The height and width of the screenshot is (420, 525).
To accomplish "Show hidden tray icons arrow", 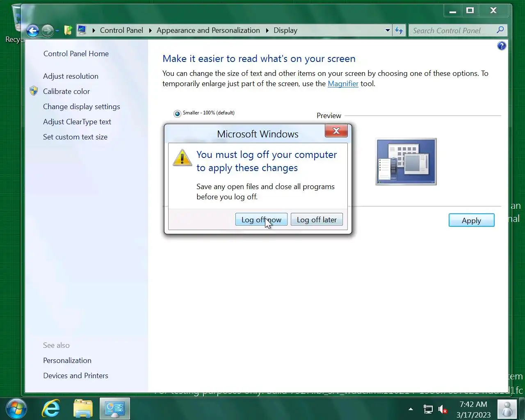I will (x=411, y=409).
